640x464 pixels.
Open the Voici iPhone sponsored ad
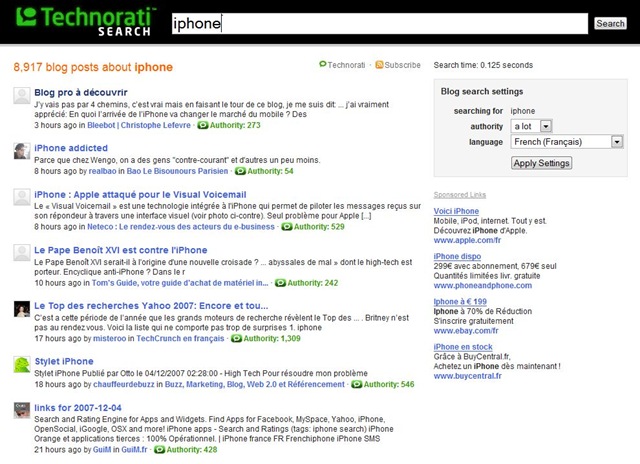pos(456,211)
